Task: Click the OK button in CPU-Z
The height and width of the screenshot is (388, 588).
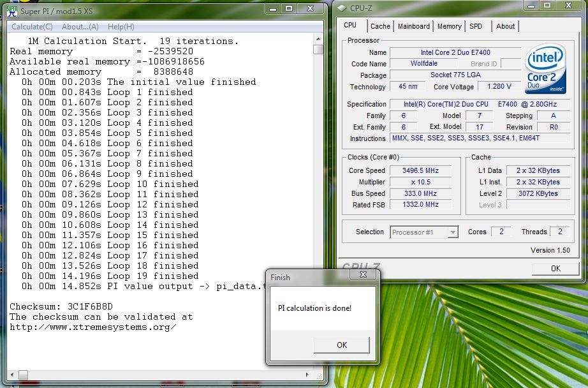Action: coord(555,268)
